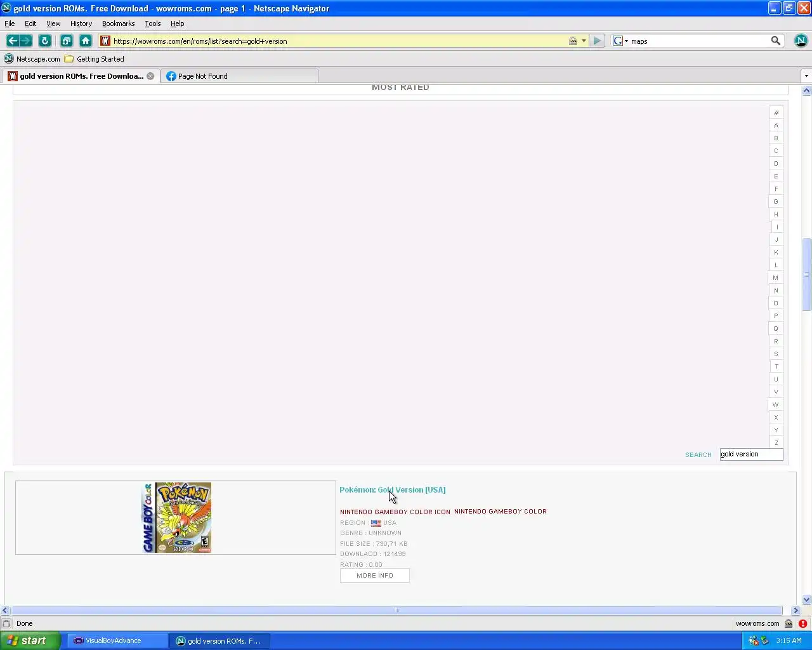Click the status bar page icon
The image size is (812, 650).
pyautogui.click(x=6, y=623)
